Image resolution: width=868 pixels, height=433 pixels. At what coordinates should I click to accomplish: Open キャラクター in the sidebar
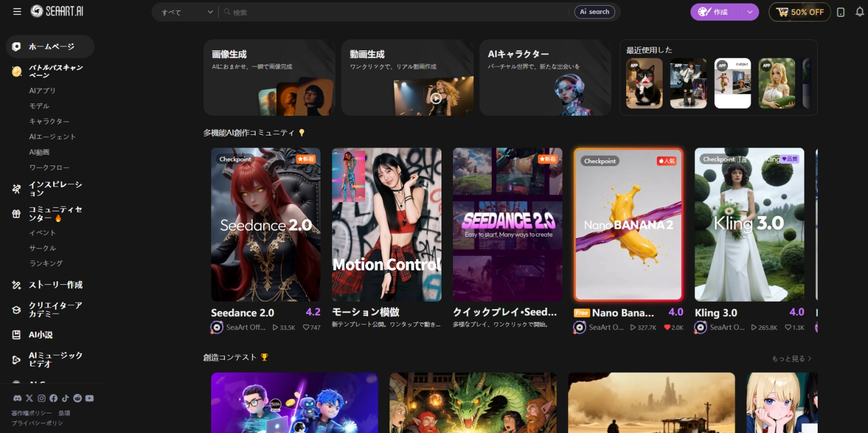point(49,122)
